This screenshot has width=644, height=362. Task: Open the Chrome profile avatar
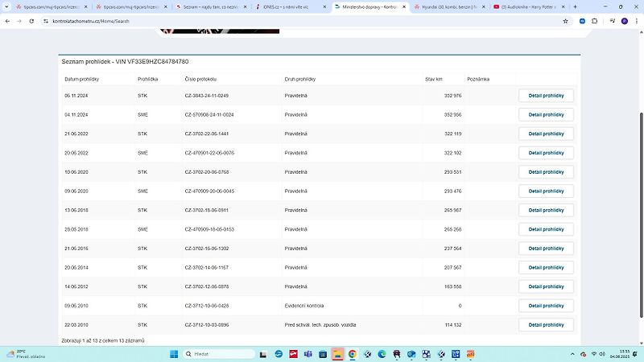[x=625, y=21]
